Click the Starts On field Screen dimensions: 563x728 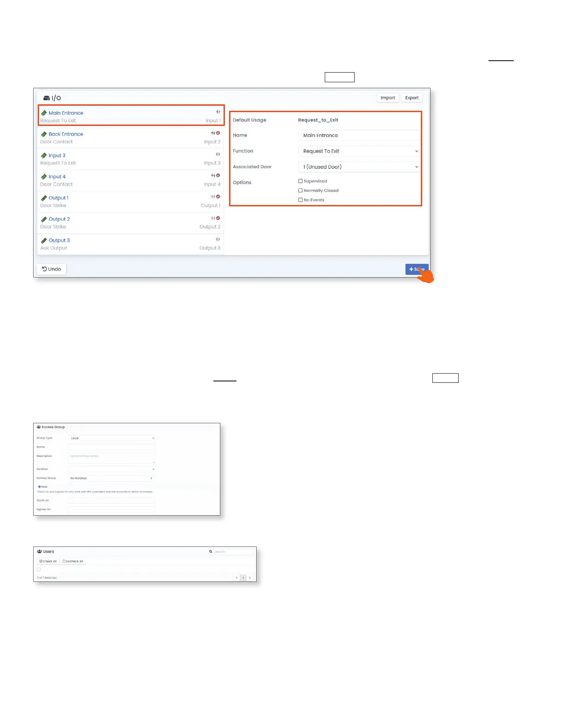point(111,500)
